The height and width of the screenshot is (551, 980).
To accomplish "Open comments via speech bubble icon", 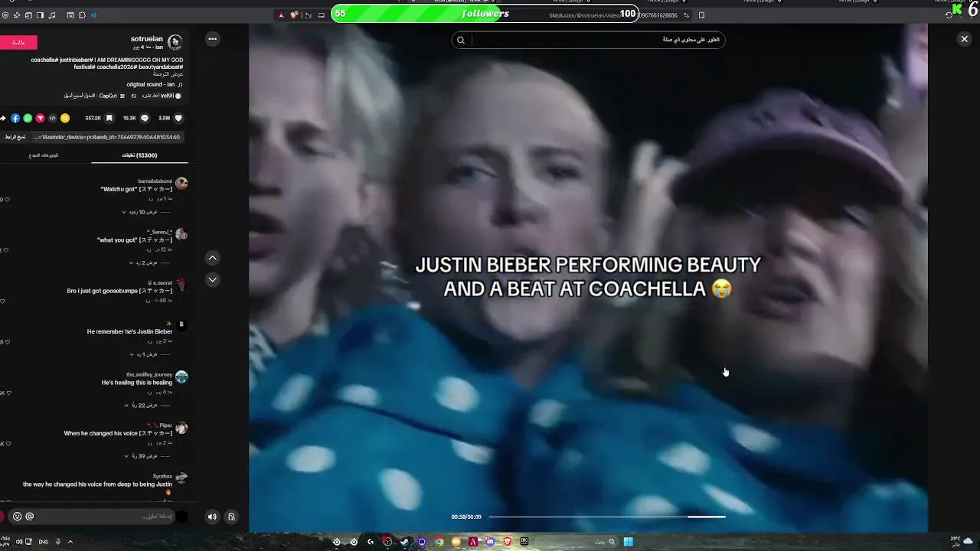I will point(144,118).
